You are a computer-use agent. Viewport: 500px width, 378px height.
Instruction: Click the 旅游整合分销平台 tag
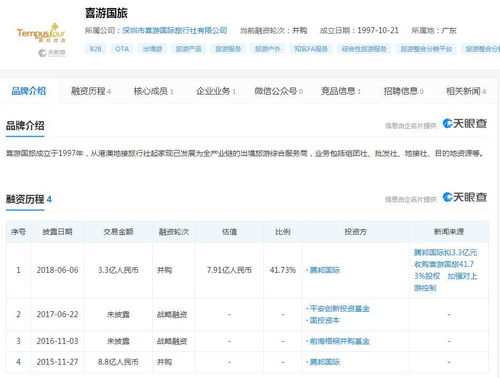tap(426, 49)
